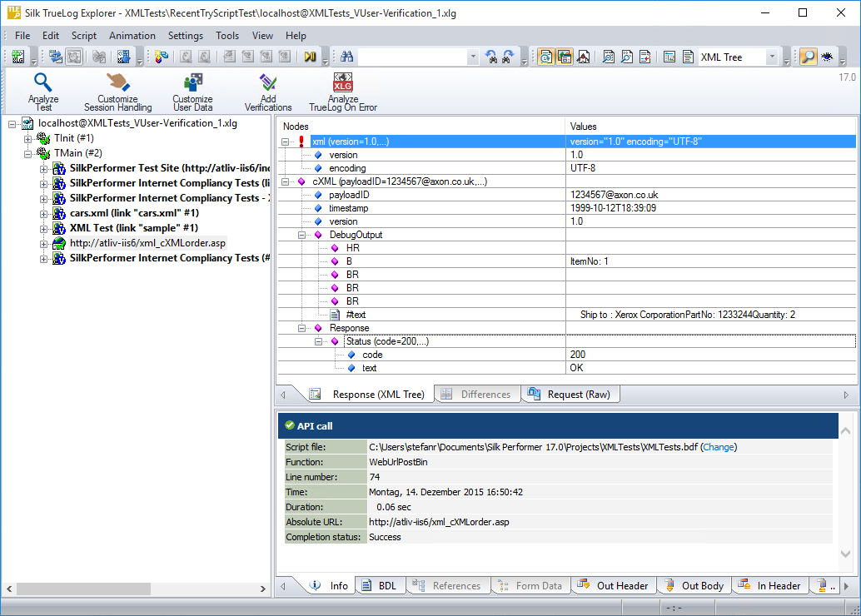This screenshot has width=861, height=616.
Task: Collapse the DebugOutput XML node
Action: click(x=301, y=235)
